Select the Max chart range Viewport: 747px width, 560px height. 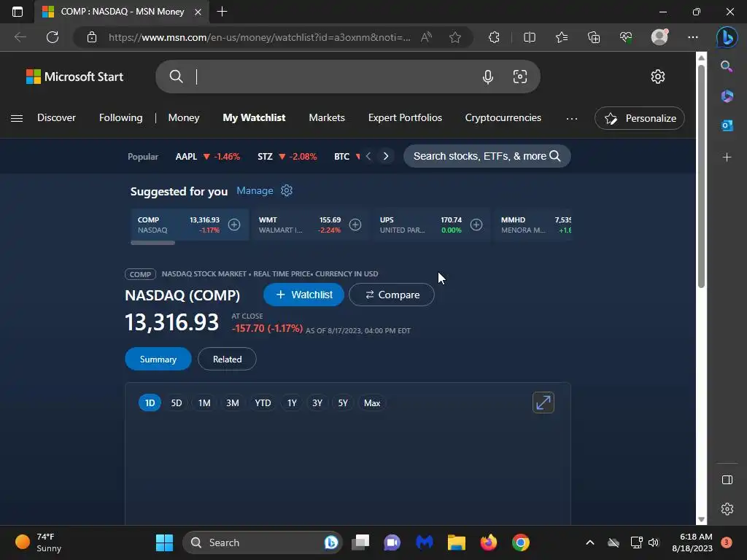pos(372,402)
